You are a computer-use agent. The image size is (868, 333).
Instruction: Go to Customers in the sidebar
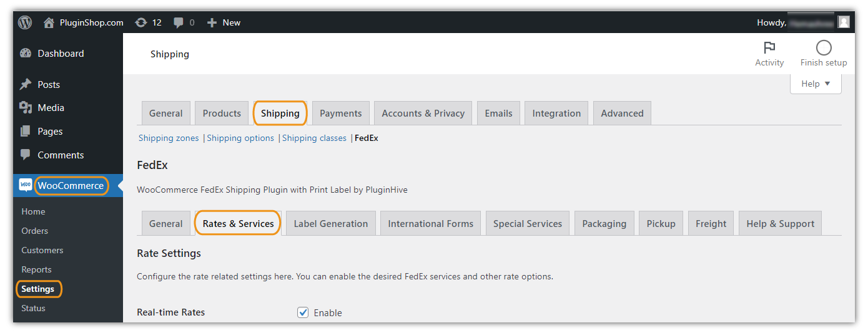(42, 250)
